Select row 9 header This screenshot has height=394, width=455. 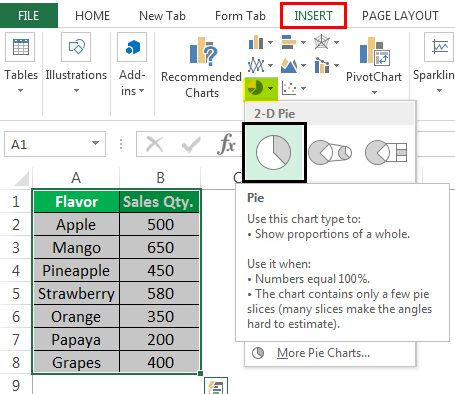[x=16, y=385]
